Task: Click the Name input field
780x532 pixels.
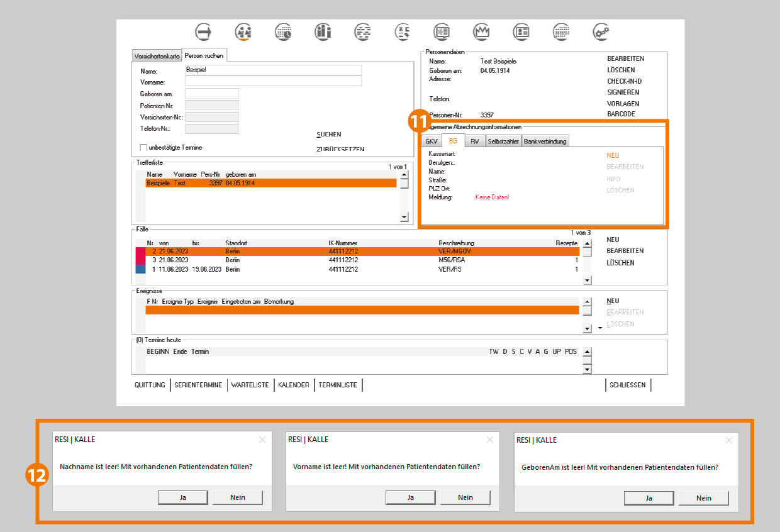Action: (273, 70)
